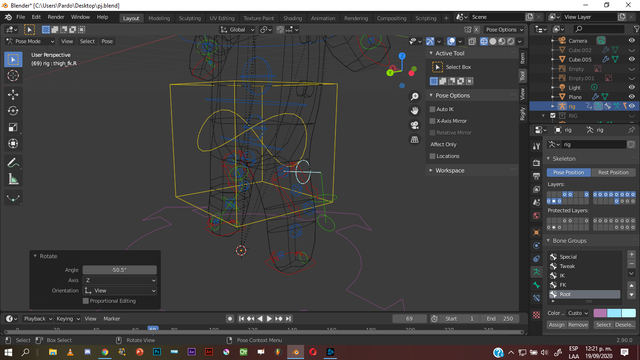Toggle RIG collection checkbox in outliner
The height and width of the screenshot is (360, 640).
[x=553, y=116]
